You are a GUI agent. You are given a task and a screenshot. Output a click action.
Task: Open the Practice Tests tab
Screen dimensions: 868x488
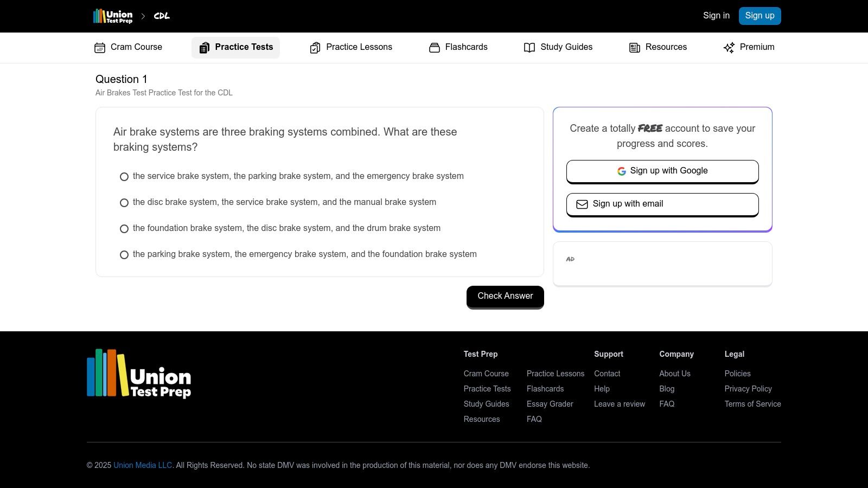[235, 47]
